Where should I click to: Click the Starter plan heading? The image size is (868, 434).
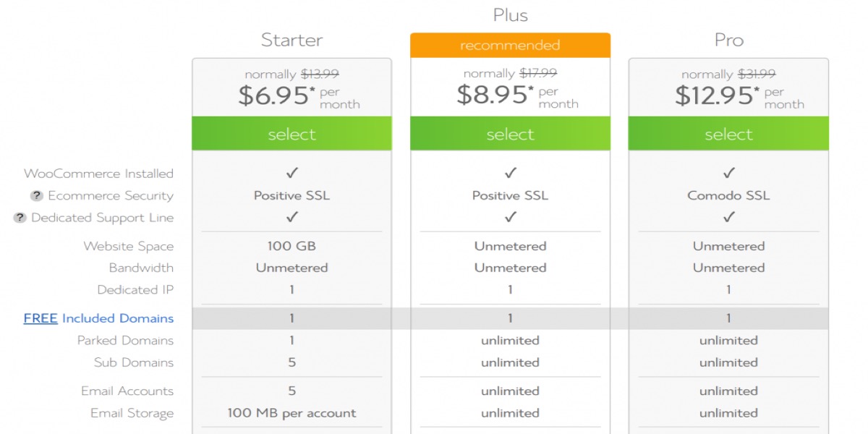pyautogui.click(x=292, y=40)
